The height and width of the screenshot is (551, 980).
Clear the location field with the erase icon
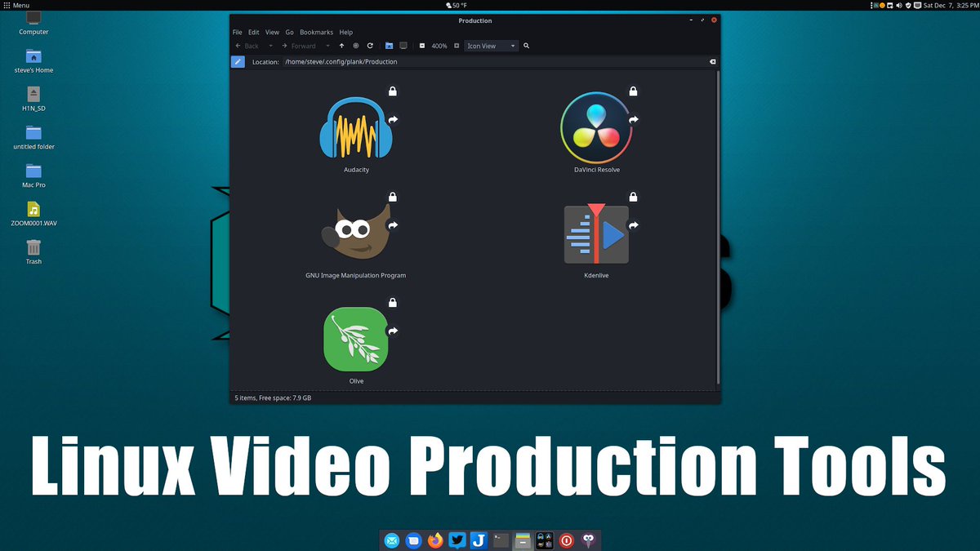(x=712, y=61)
